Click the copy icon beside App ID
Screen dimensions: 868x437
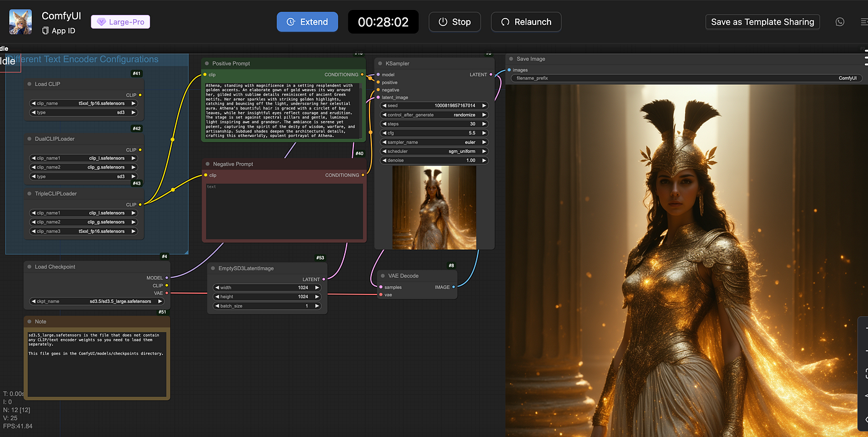pyautogui.click(x=45, y=31)
